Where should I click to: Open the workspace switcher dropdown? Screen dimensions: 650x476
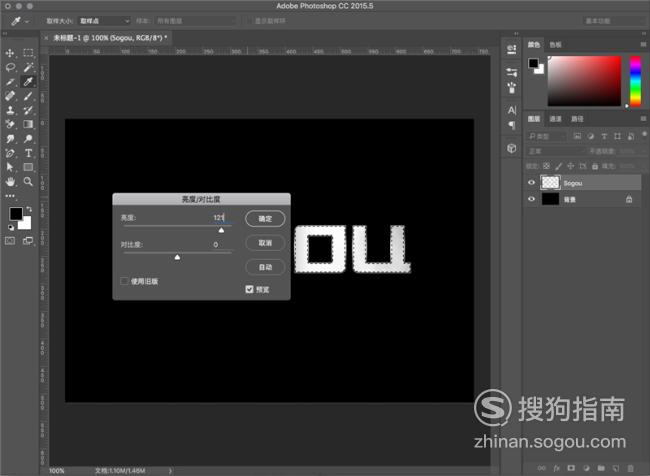pos(614,21)
